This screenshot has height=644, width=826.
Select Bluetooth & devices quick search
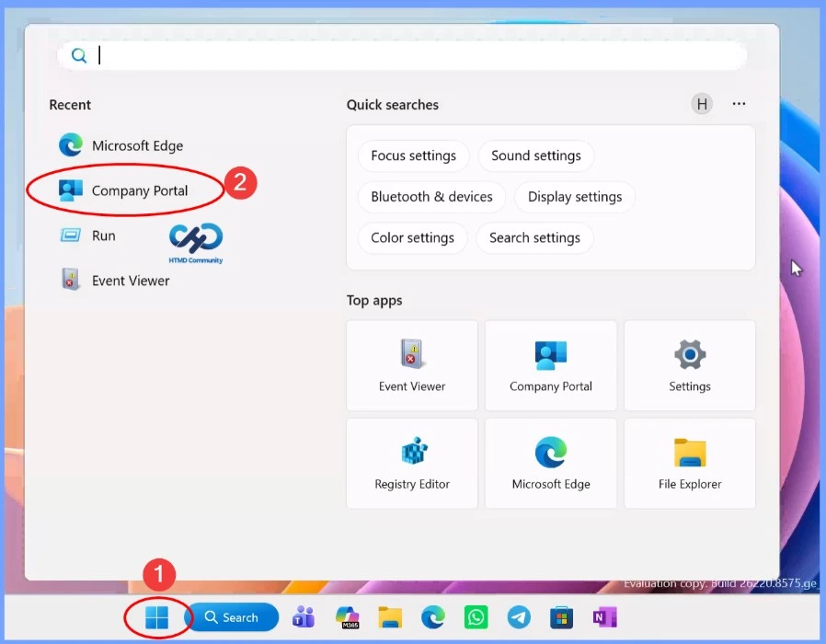[431, 197]
